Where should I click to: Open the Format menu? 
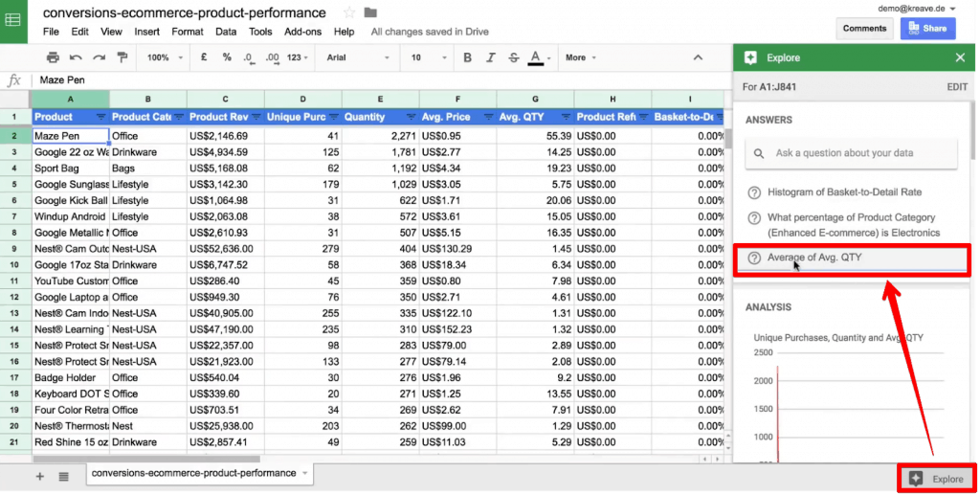tap(188, 32)
